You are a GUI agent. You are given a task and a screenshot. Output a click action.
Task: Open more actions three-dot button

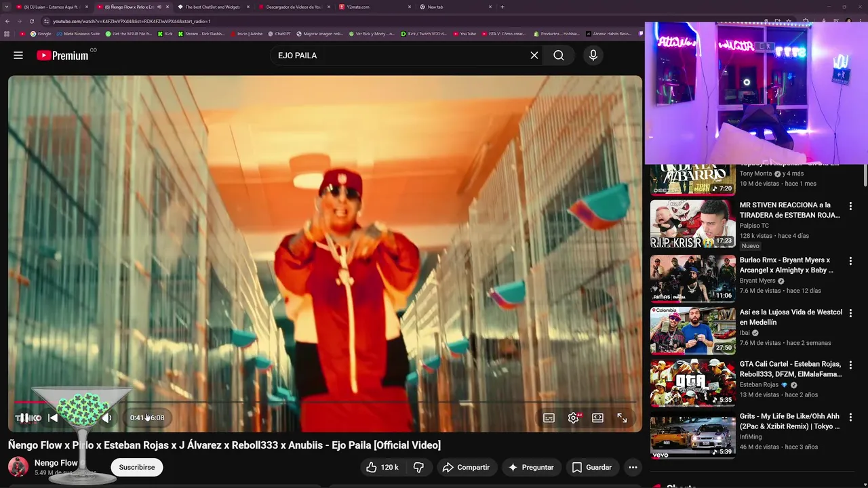tap(633, 467)
